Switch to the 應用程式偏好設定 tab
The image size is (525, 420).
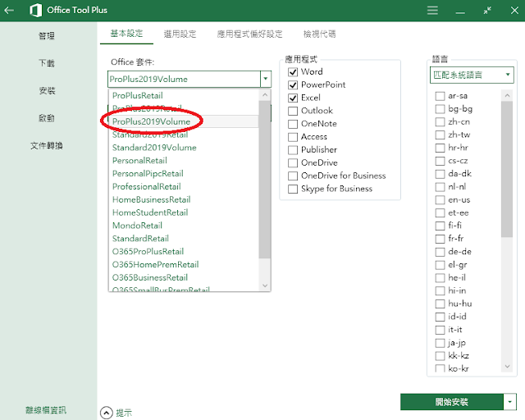(x=249, y=34)
